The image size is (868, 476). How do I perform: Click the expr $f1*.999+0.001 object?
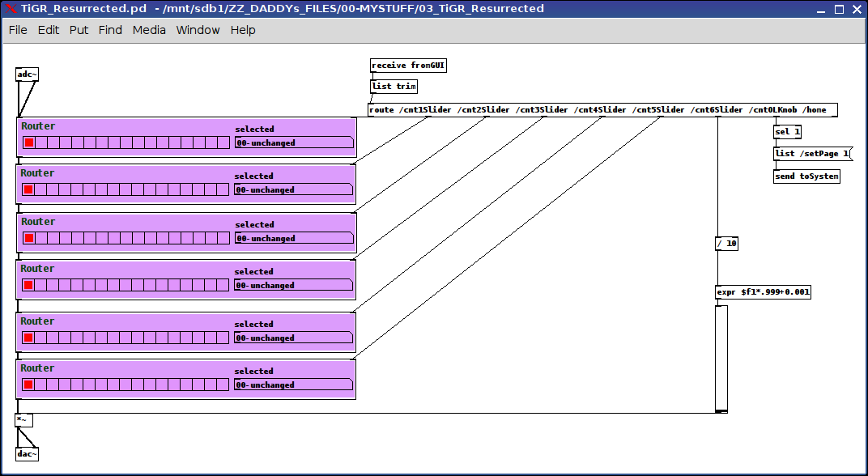point(764,291)
